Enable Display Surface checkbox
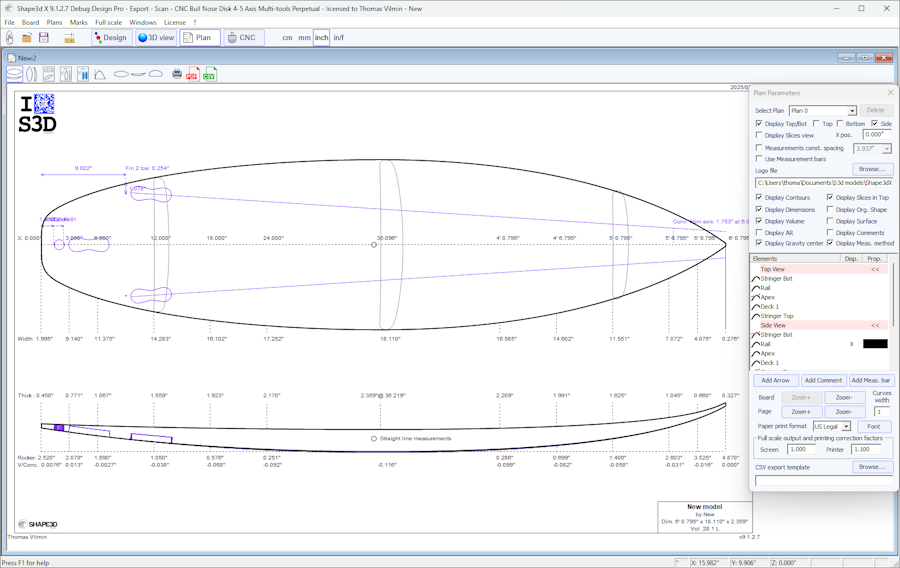900x568 pixels. (x=830, y=221)
